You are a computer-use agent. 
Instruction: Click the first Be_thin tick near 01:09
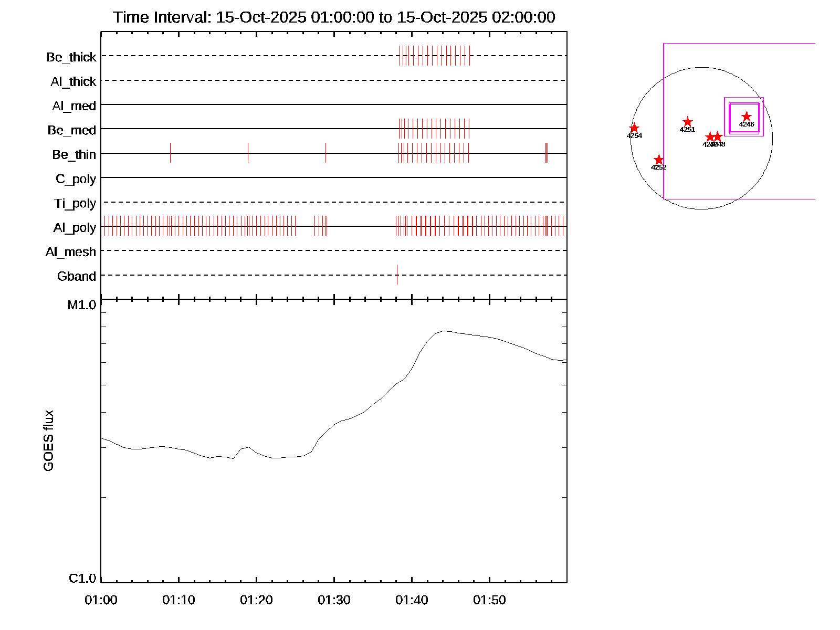(x=170, y=153)
